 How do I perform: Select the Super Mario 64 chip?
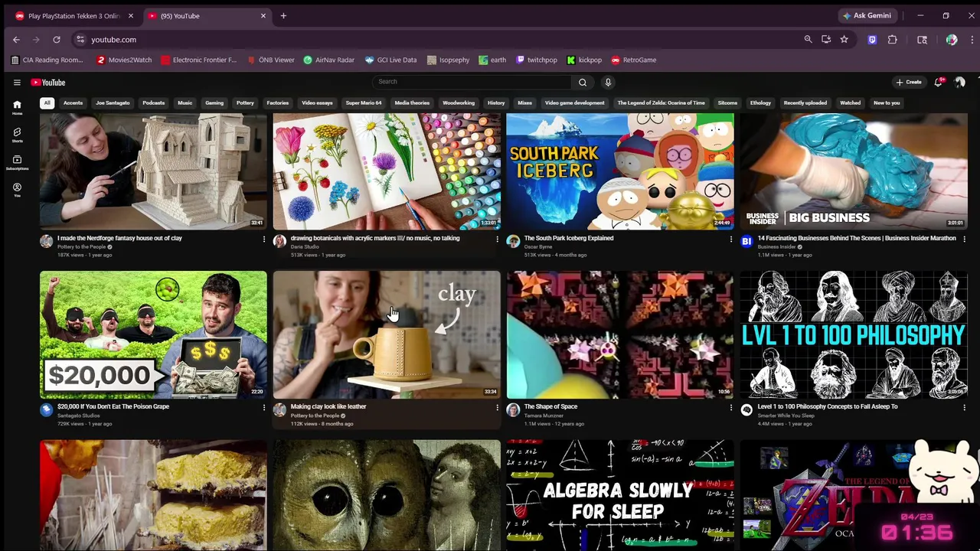coord(363,103)
